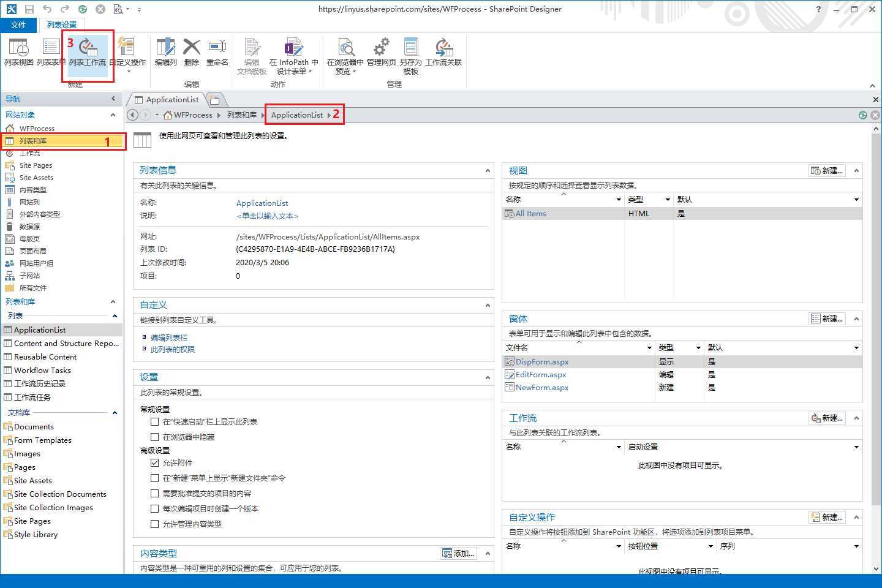Click the 编辑列 ribbon icon
Image resolution: width=882 pixels, height=588 pixels.
tap(165, 52)
